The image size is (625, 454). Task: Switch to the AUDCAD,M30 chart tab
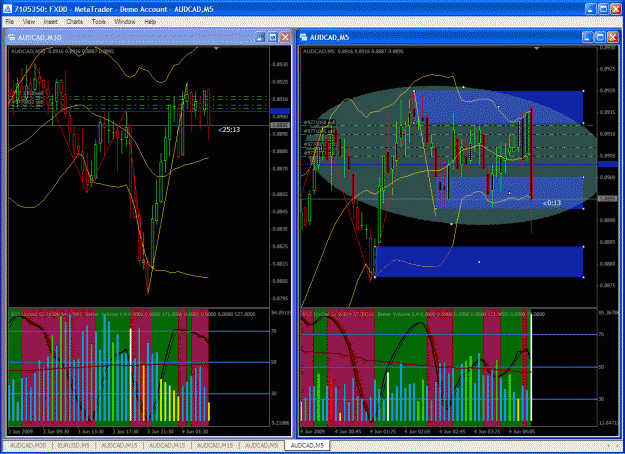coord(28,445)
